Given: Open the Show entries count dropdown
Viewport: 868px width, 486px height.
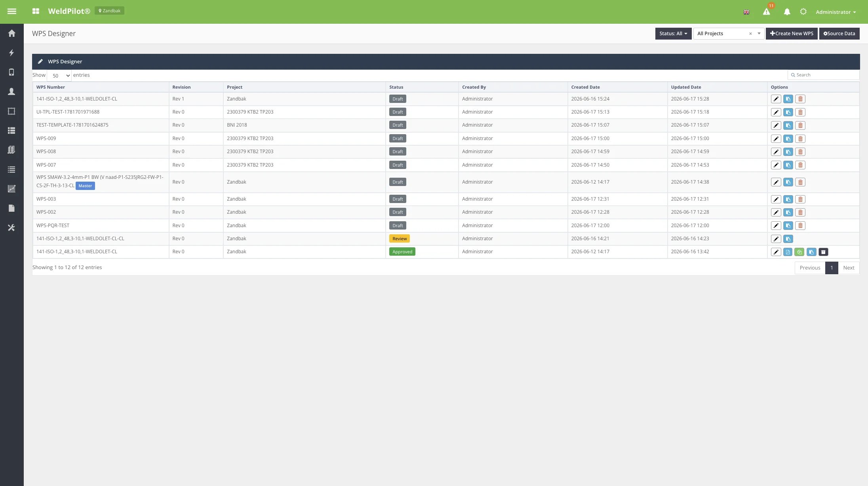Looking at the screenshot, I should tap(59, 75).
